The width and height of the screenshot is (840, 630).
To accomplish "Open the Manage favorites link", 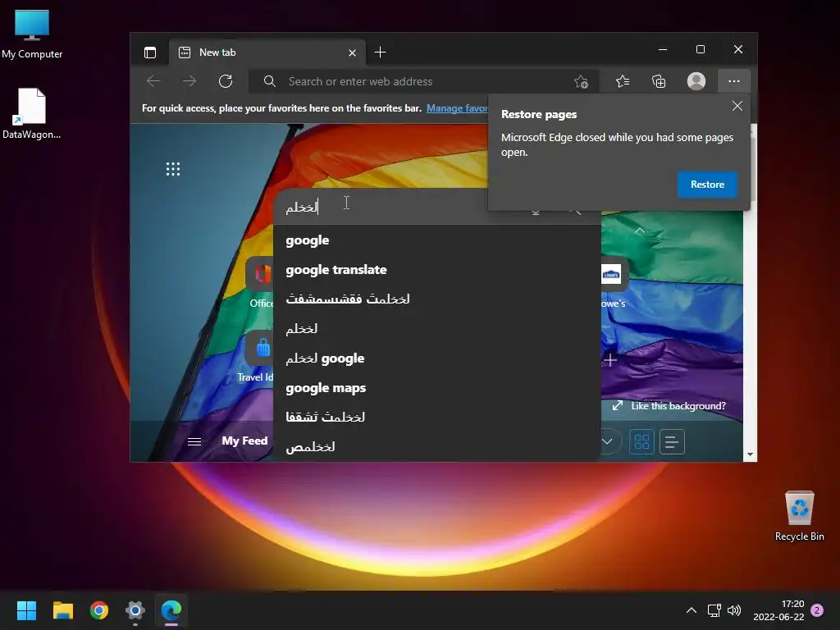I will point(457,108).
